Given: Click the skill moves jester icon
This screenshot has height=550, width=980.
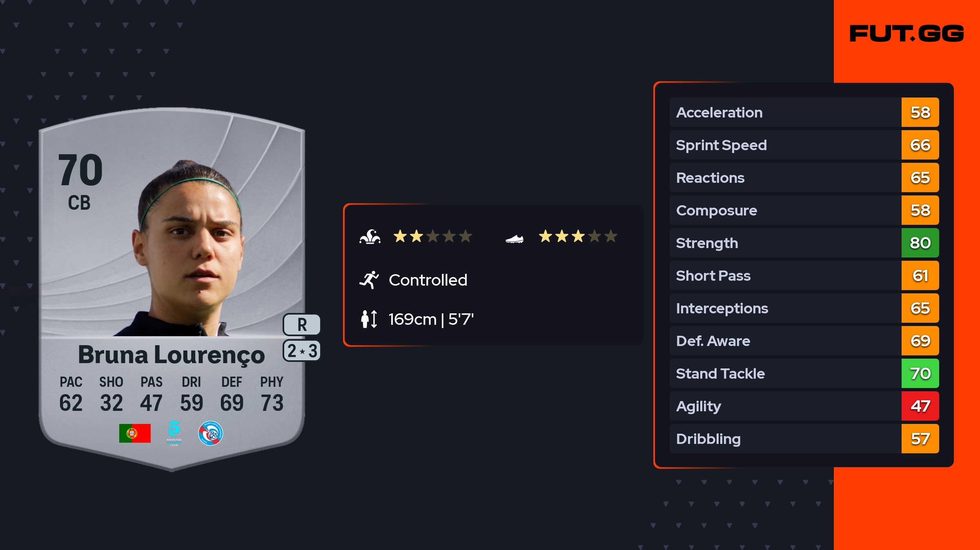Looking at the screenshot, I should (x=370, y=237).
